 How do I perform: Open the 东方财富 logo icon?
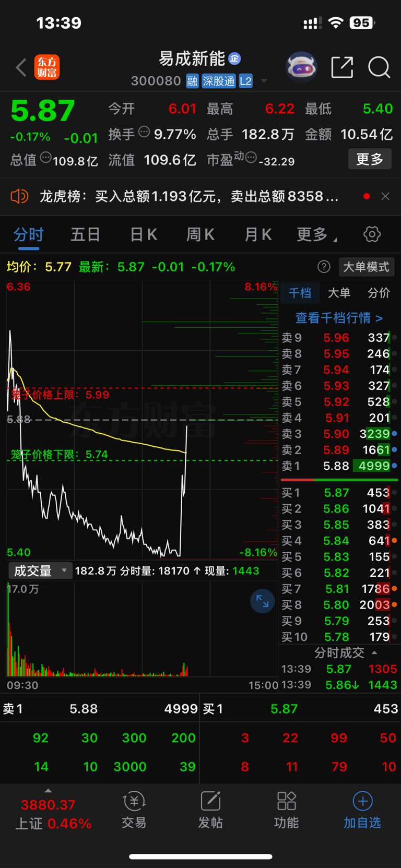tap(47, 67)
